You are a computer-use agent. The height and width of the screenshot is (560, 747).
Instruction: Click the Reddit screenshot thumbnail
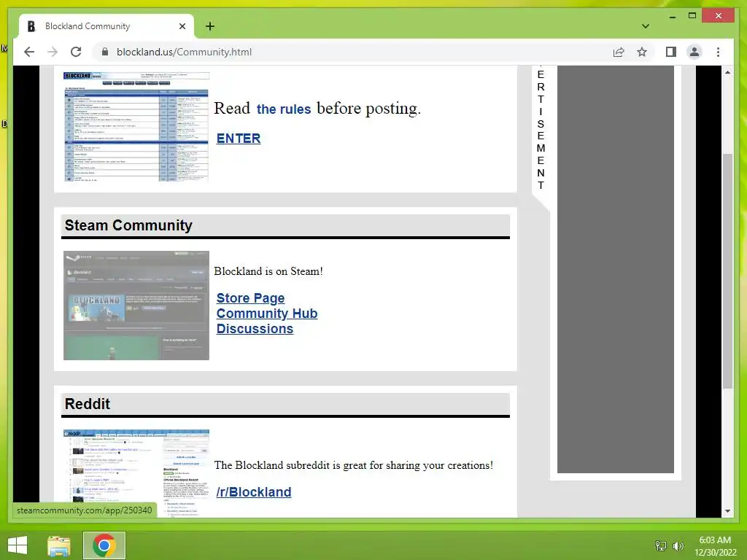coord(136,473)
